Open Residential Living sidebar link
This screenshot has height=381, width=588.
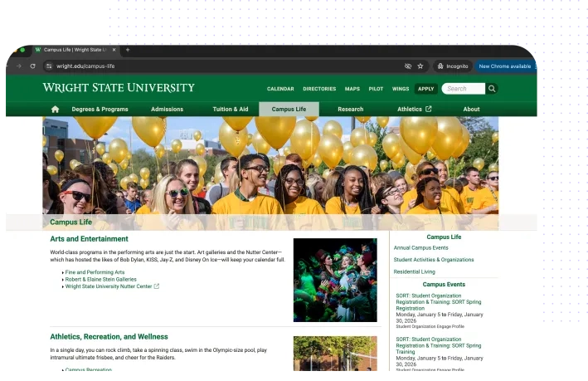(415, 271)
